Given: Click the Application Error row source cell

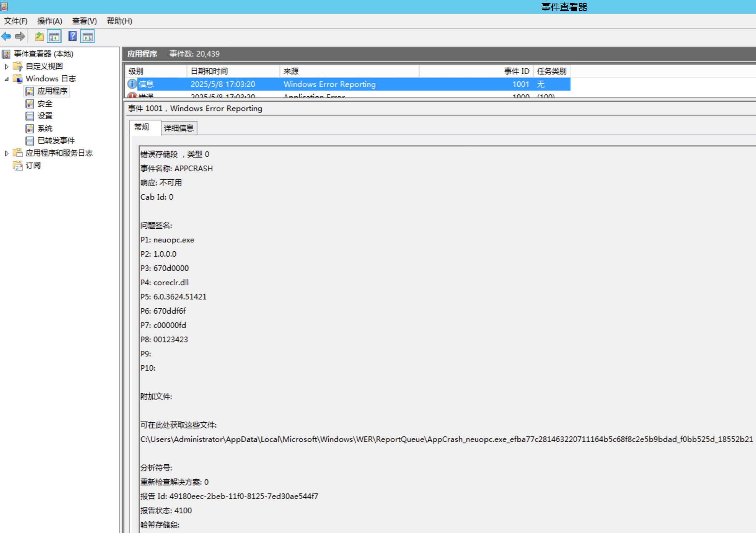Looking at the screenshot, I should tap(314, 96).
